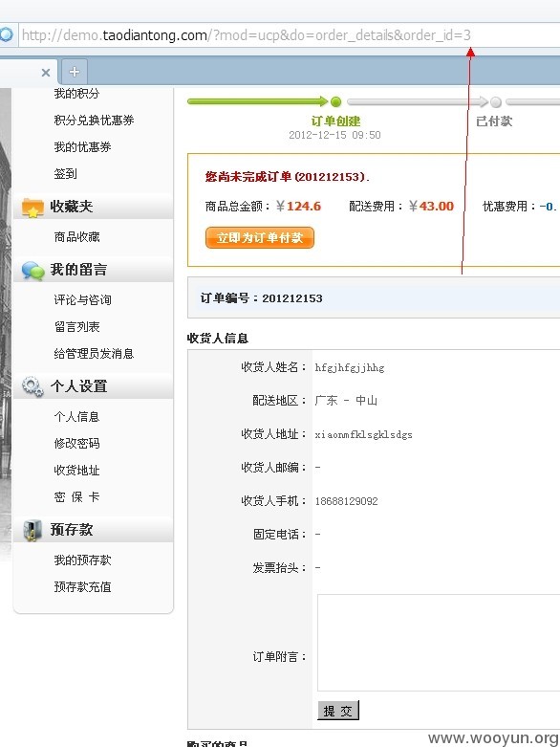The width and height of the screenshot is (560, 747).
Task: Click the 个人设置 gear icon
Action: click(x=32, y=386)
